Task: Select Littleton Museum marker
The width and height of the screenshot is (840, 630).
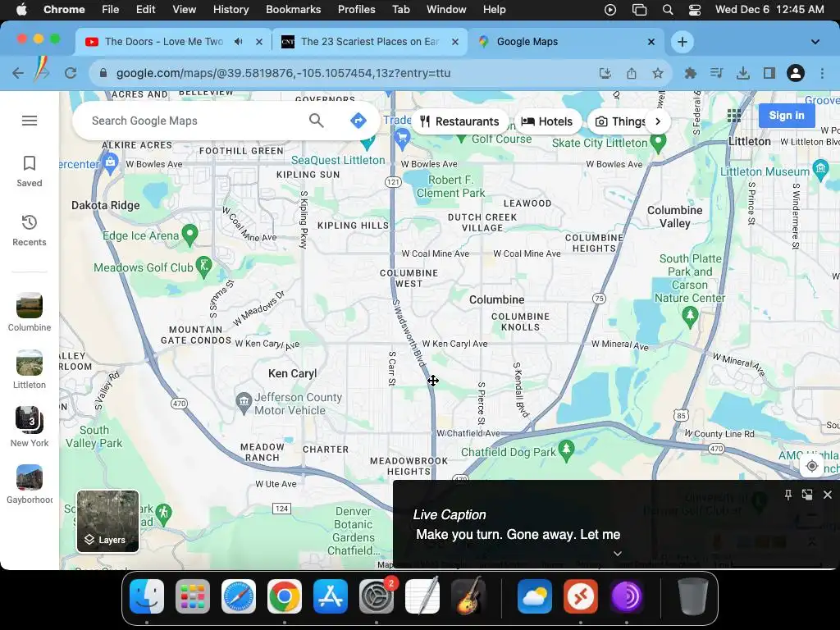Action: coord(820,169)
